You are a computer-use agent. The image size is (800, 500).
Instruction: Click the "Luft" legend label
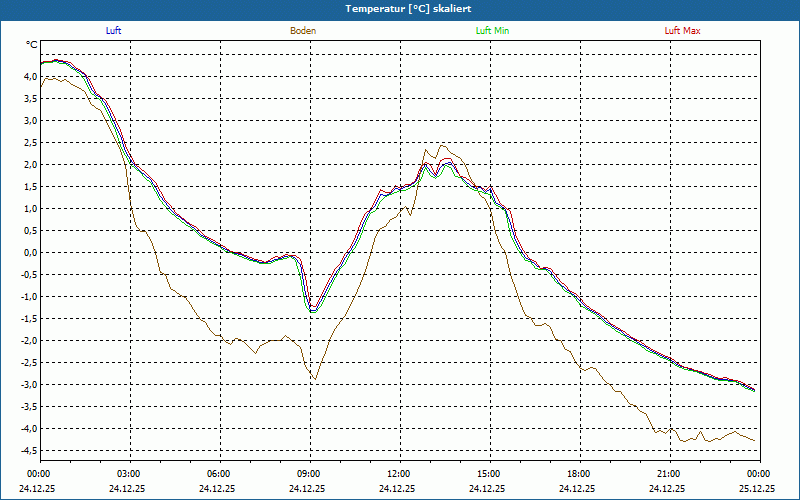[113, 31]
